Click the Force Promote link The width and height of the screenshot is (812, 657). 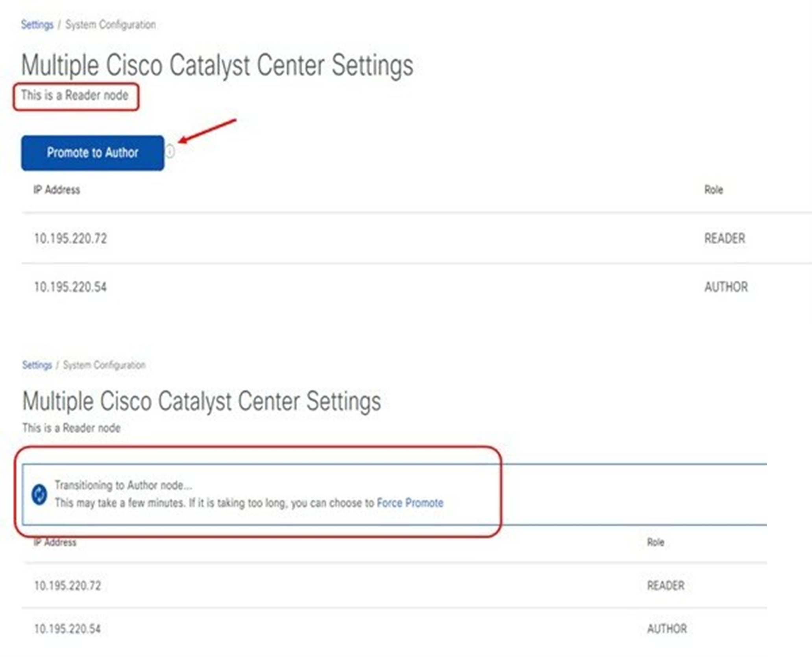410,502
